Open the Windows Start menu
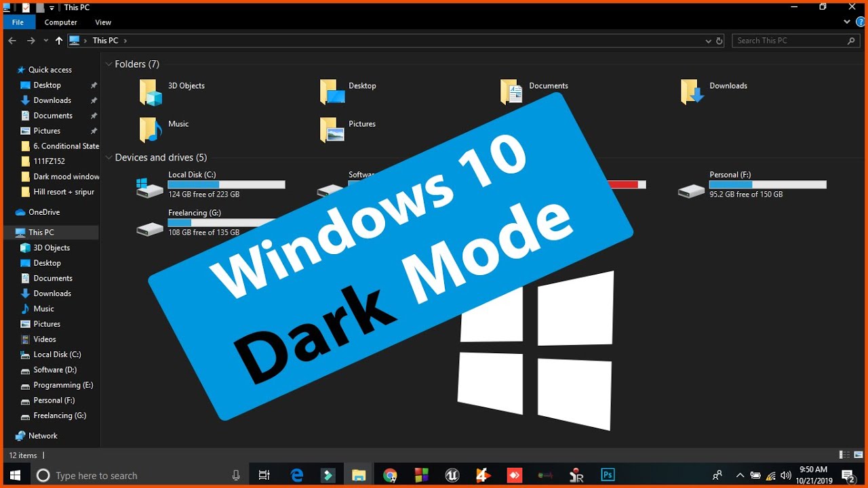This screenshot has width=868, height=488. point(15,476)
